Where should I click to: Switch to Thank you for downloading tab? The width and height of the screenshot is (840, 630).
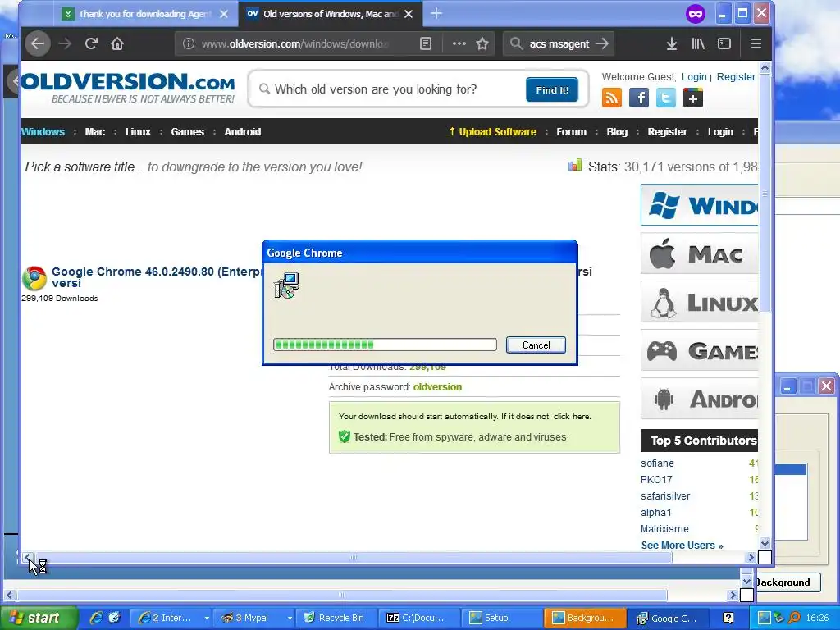(146, 14)
